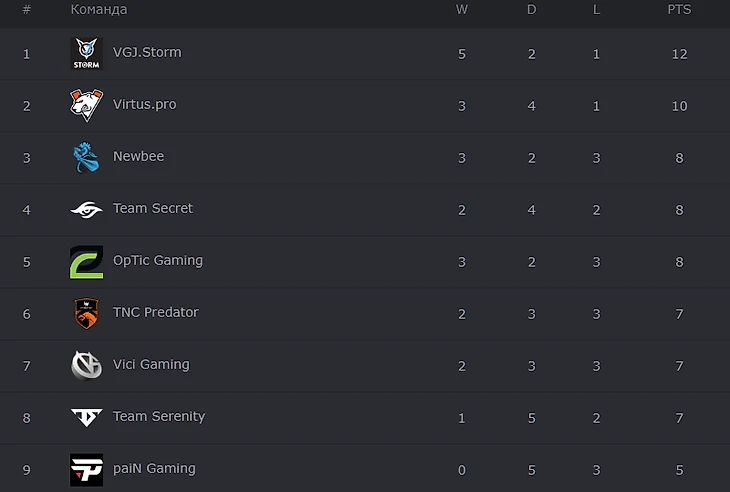Click the # rank column header
The height and width of the screenshot is (492, 730).
pos(27,9)
